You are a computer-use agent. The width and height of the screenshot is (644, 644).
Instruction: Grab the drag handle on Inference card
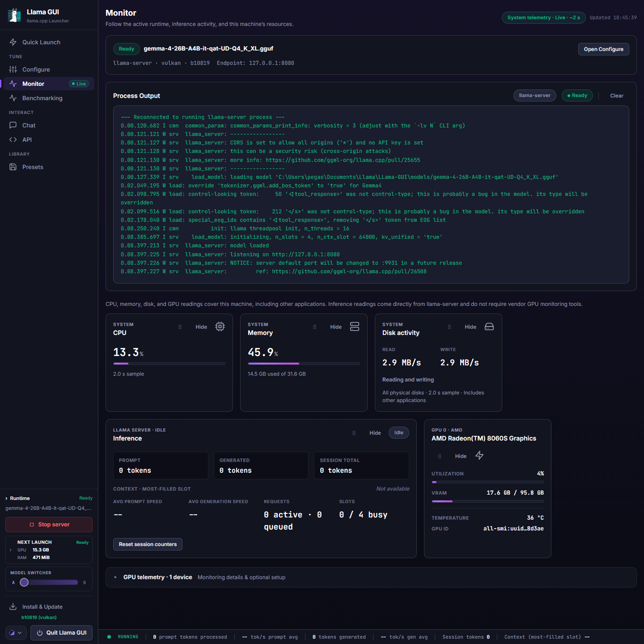[354, 433]
